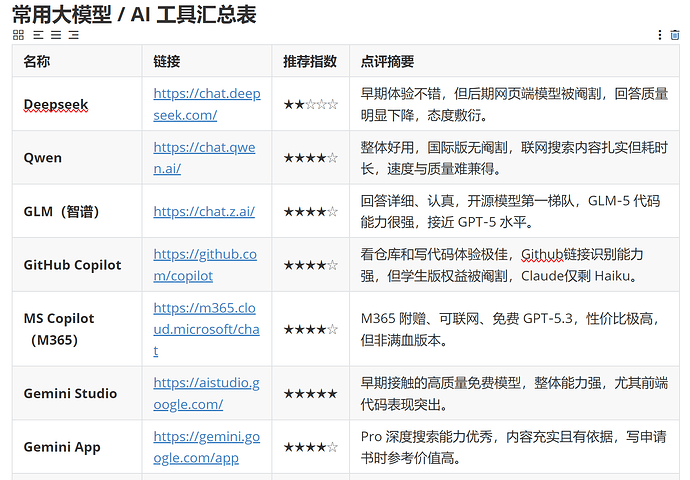Select the GLM（智谱）name cell
This screenshot has height=480, width=690.
pyautogui.click(x=77, y=212)
